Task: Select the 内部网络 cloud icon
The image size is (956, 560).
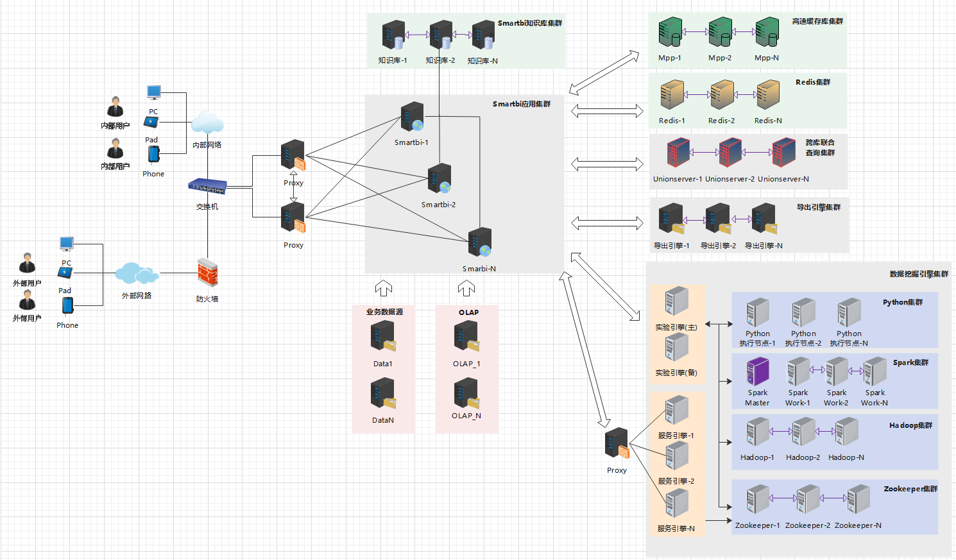Action: (207, 123)
